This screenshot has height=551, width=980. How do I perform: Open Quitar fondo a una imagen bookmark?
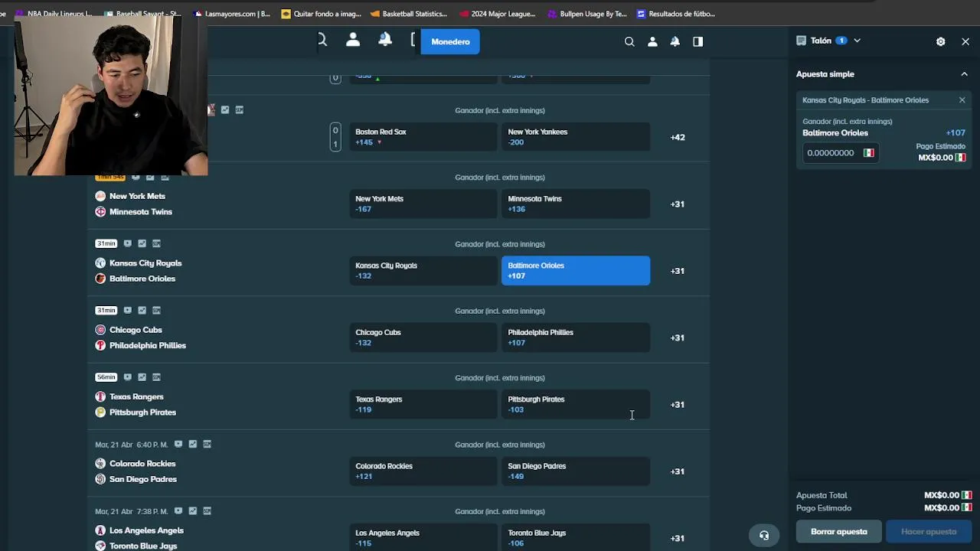[x=321, y=14]
